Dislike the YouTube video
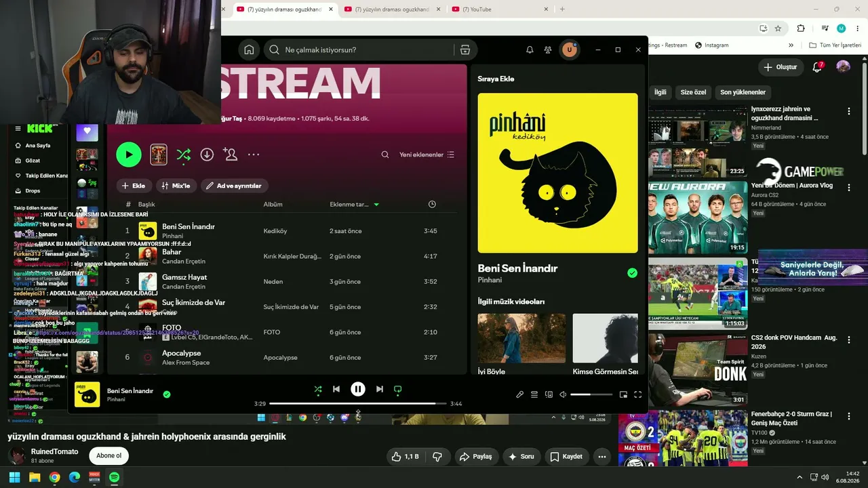The image size is (868, 488). pos(437,457)
